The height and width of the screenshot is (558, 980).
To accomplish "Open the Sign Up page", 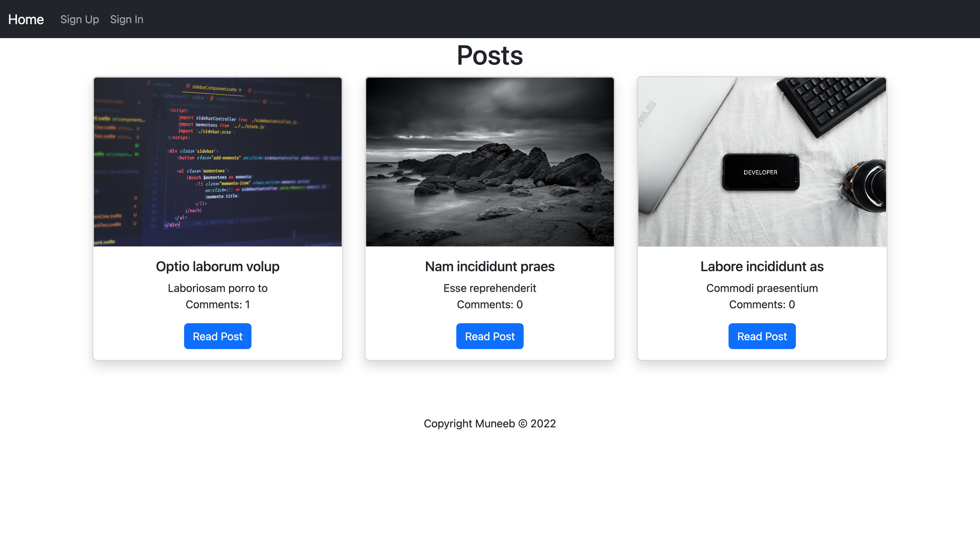I will pos(79,19).
